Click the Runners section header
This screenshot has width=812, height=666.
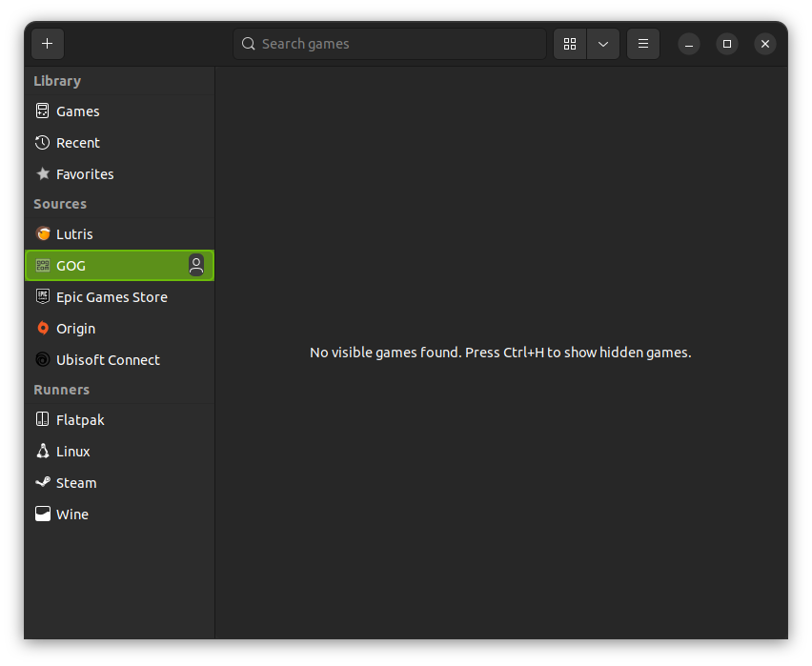[x=62, y=390]
